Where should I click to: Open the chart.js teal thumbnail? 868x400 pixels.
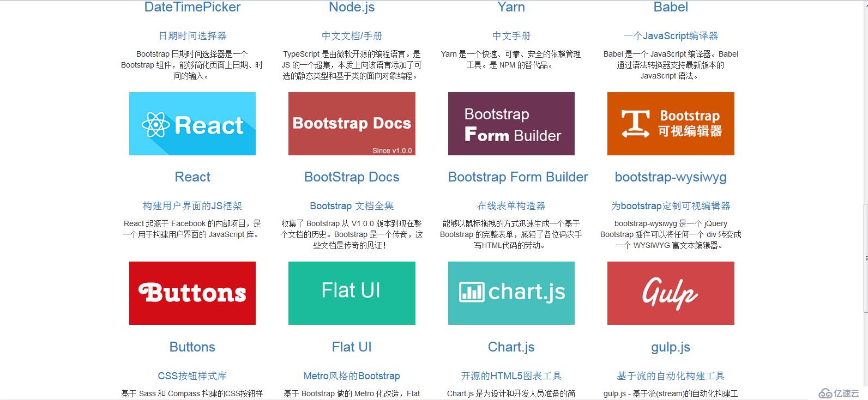[511, 293]
